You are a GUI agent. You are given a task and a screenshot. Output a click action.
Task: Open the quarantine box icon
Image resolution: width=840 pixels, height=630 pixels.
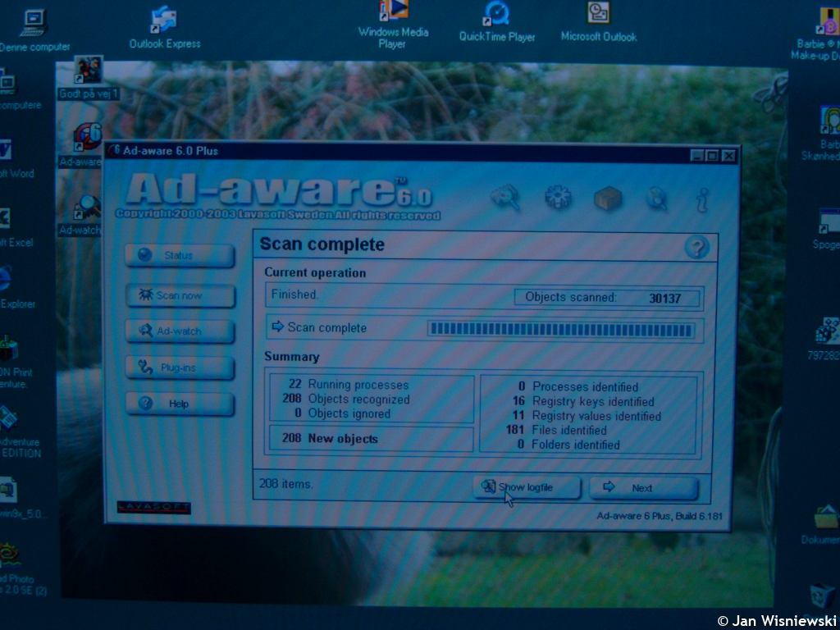click(x=608, y=198)
